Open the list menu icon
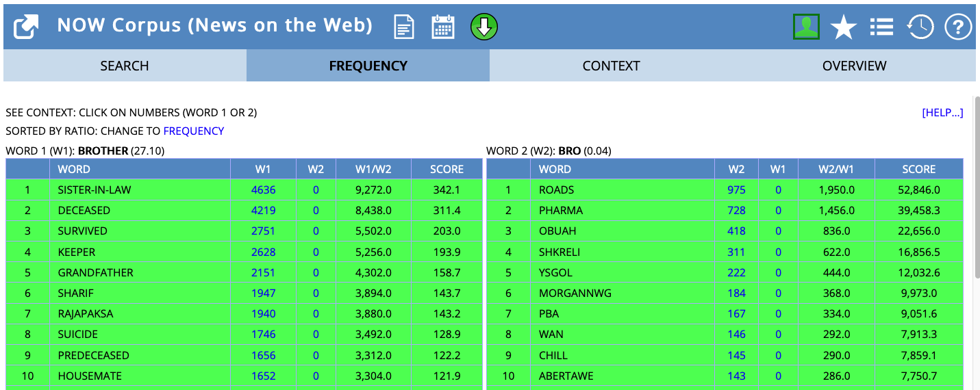The image size is (980, 390). (881, 27)
